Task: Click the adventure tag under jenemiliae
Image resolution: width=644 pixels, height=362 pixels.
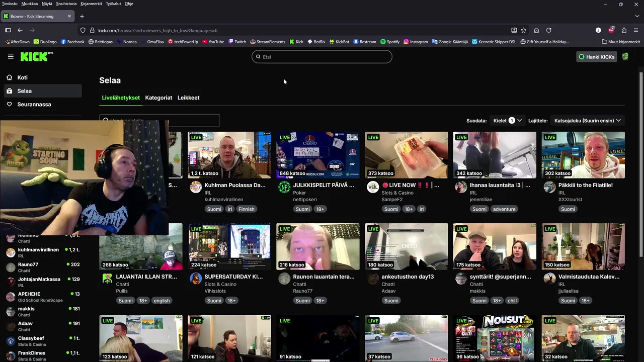Action: coord(504,209)
